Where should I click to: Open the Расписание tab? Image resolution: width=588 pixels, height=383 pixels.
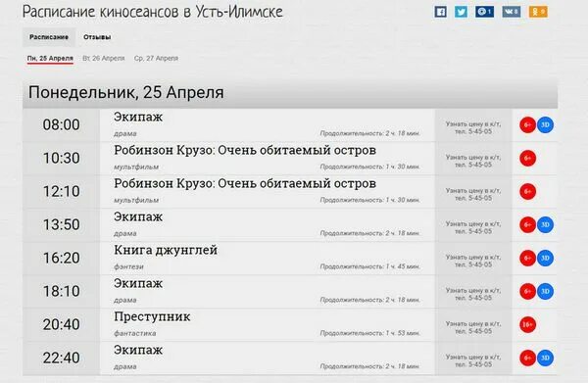click(x=49, y=37)
